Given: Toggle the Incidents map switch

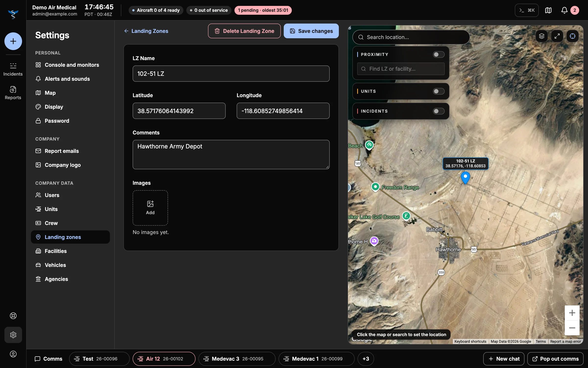Looking at the screenshot, I should coord(439,111).
